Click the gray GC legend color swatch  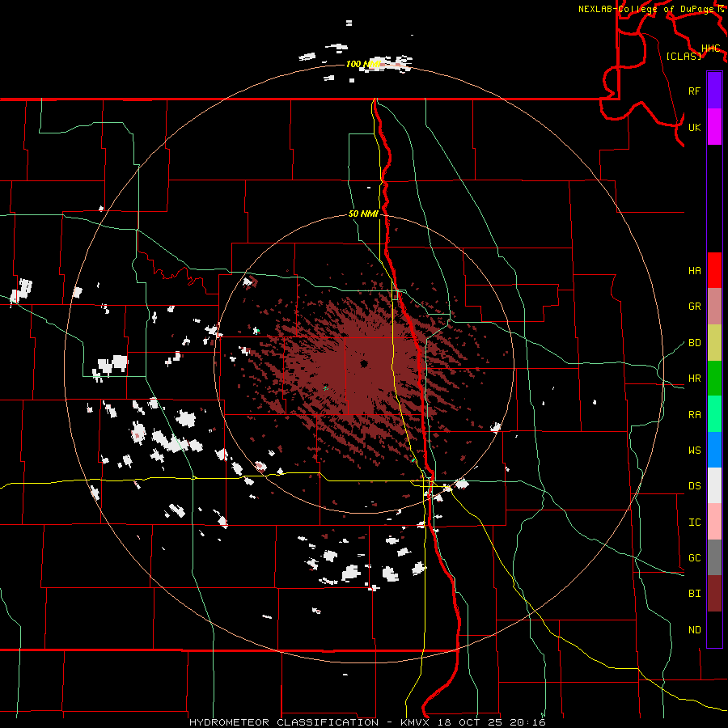coord(714,557)
